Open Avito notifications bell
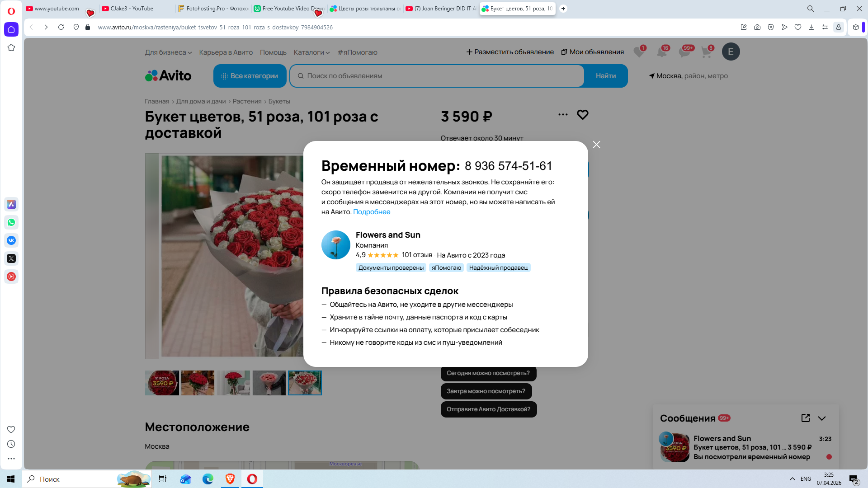The height and width of the screenshot is (488, 868). point(662,52)
